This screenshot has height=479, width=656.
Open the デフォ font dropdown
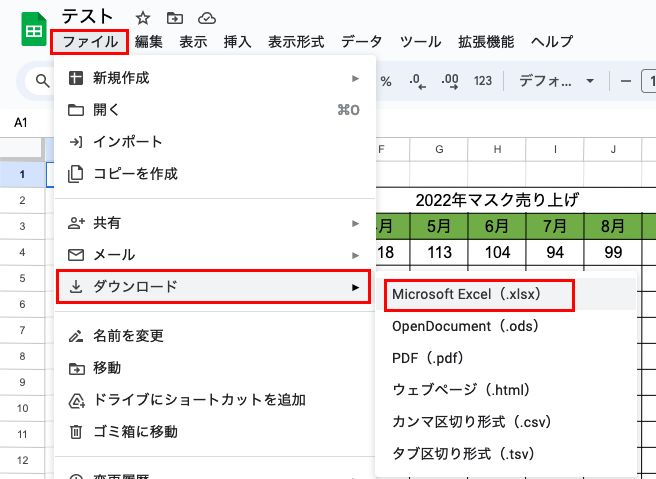point(556,81)
